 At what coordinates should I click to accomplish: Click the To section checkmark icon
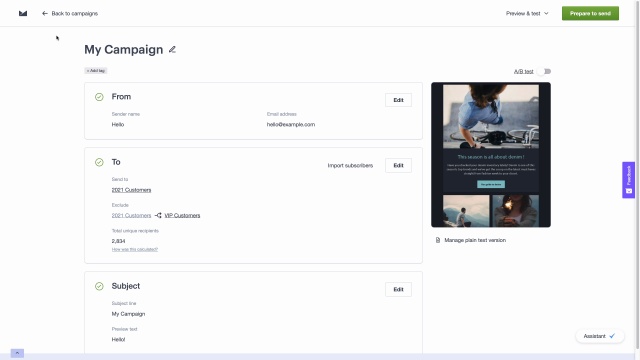click(99, 162)
